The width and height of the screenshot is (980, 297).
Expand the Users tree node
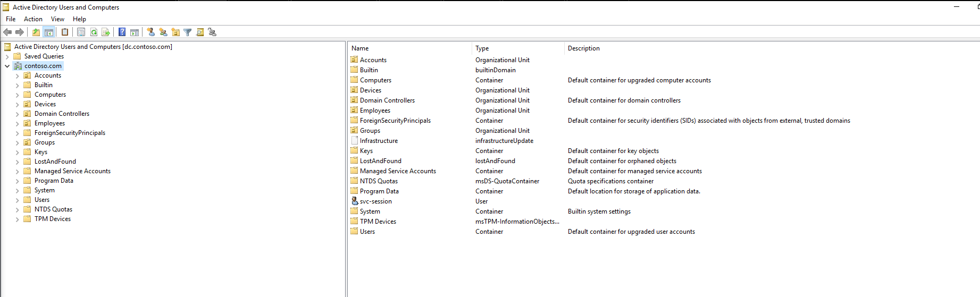tap(17, 200)
